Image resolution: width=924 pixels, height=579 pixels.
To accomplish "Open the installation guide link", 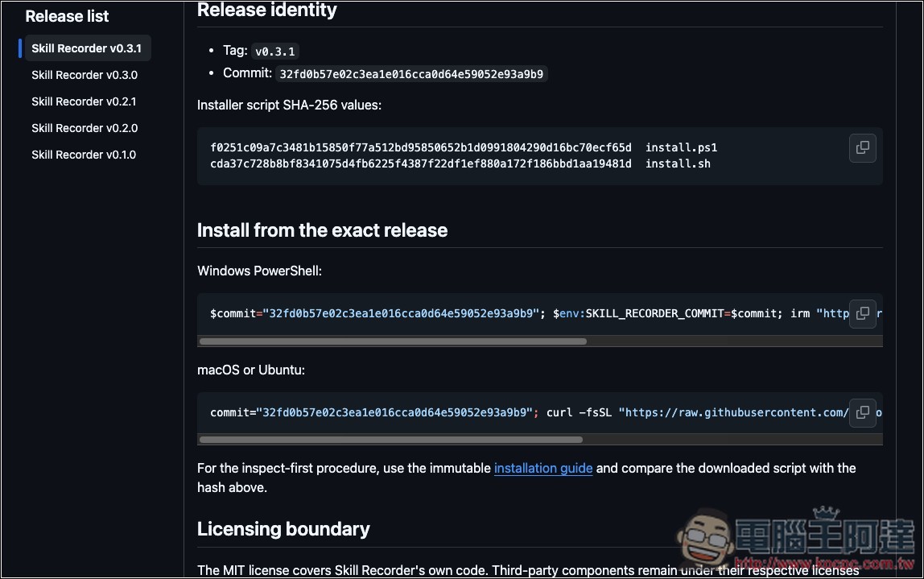I will click(542, 468).
